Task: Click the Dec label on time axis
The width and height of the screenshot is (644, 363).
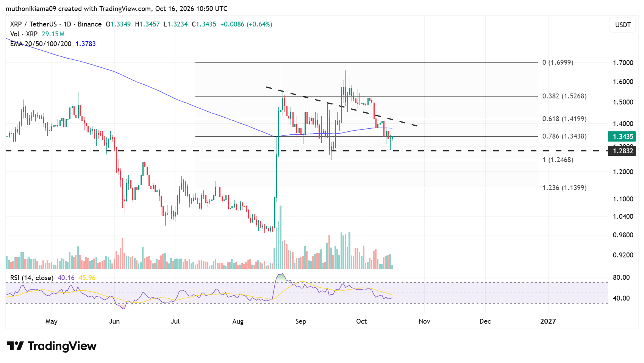Action: point(485,321)
